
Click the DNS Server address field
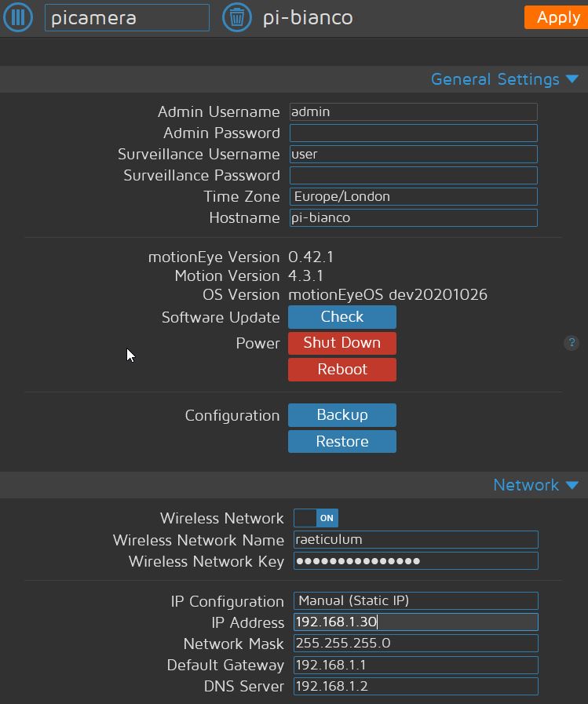point(415,686)
